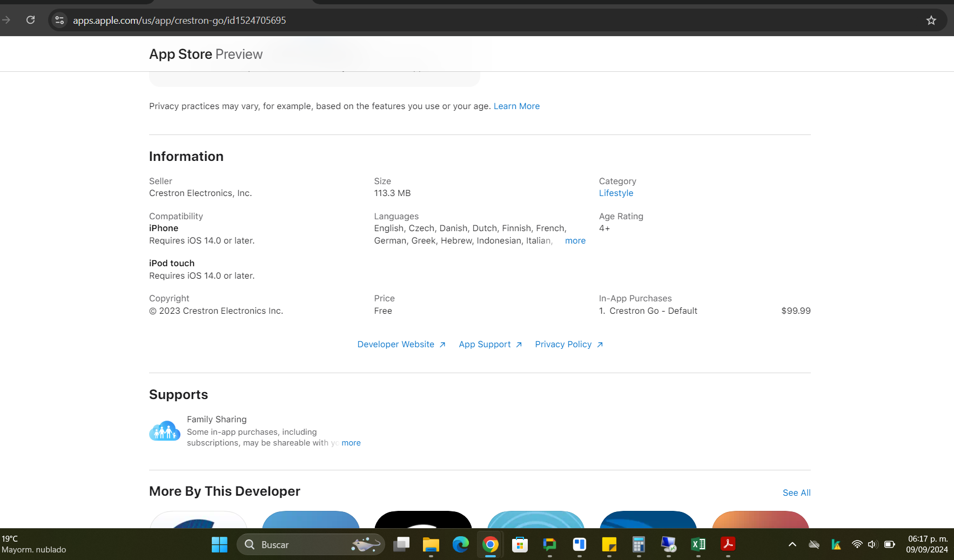Click the Family Sharing cloud icon
Image resolution: width=954 pixels, height=560 pixels.
(x=165, y=431)
